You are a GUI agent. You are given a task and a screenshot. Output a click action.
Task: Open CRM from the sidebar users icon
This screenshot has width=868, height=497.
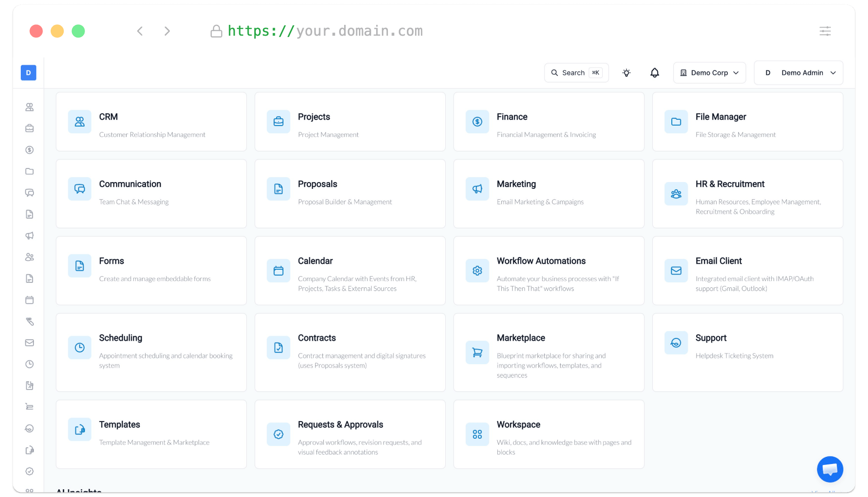point(29,107)
